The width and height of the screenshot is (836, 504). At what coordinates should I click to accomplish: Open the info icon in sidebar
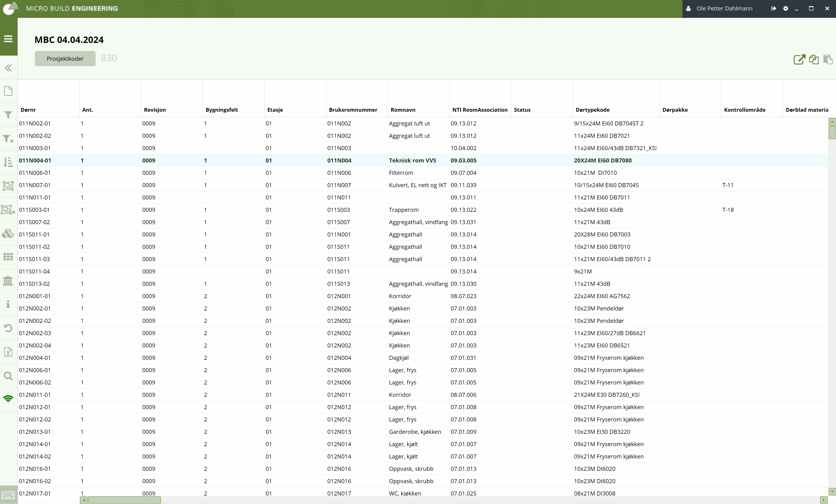pos(8,304)
